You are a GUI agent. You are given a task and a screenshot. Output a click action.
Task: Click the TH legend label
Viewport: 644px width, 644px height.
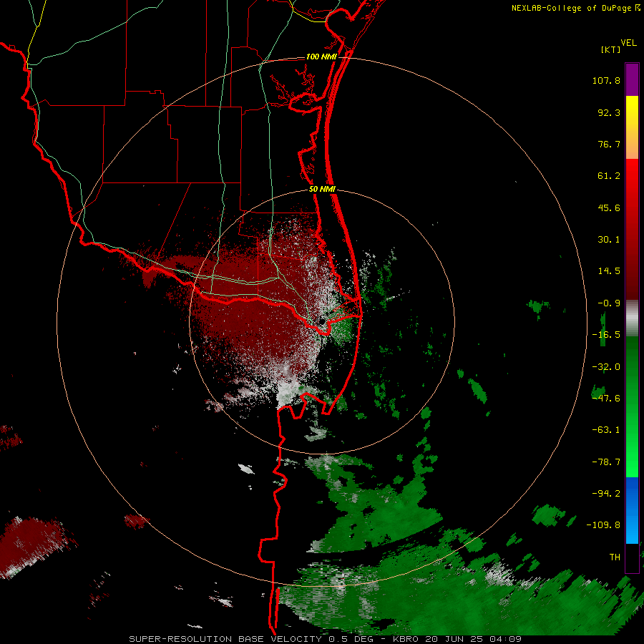coord(615,557)
